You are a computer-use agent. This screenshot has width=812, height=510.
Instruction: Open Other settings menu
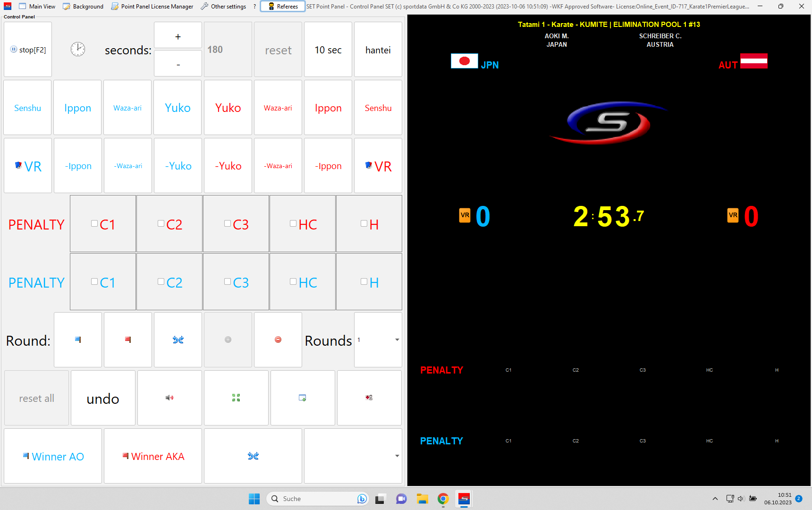[223, 6]
